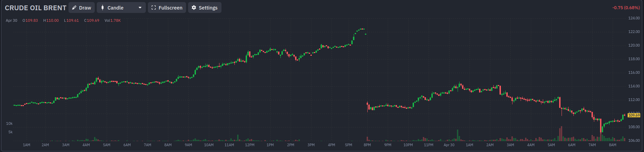644x152 pixels.
Task: Click the 116.00 price axis label
Action: pyautogui.click(x=634, y=72)
